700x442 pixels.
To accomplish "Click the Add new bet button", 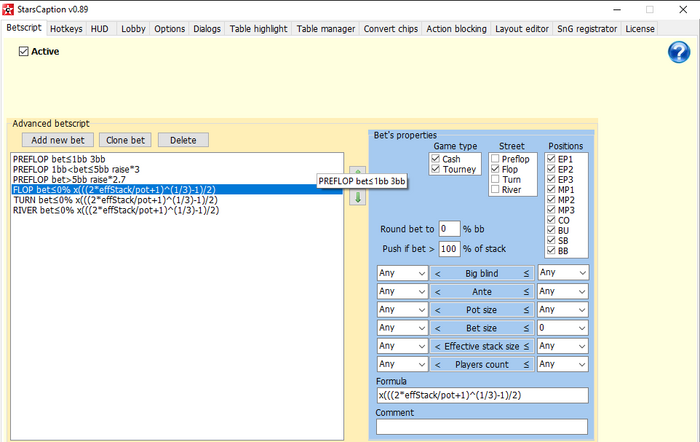I will (x=58, y=140).
